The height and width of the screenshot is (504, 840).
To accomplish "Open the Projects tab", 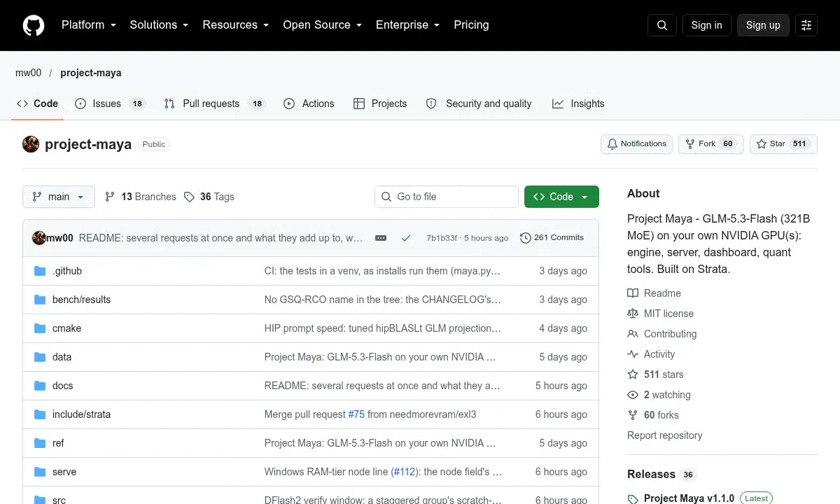I will (380, 104).
